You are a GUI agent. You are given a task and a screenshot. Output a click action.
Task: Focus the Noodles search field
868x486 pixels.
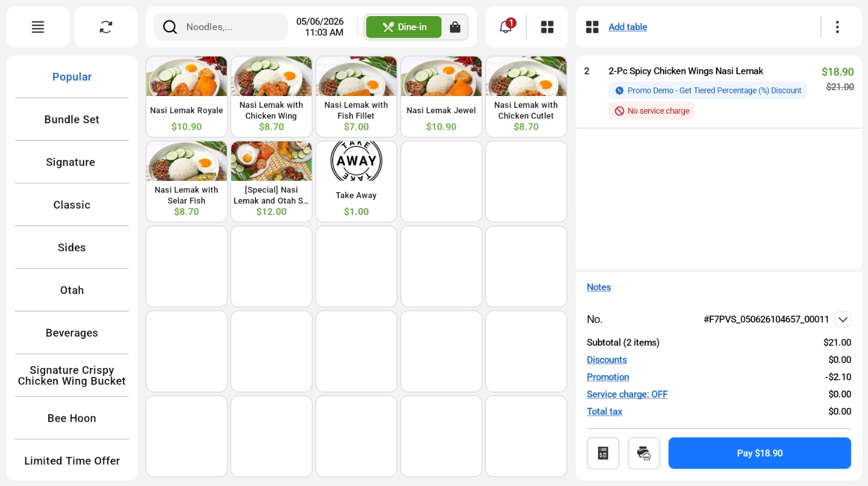(221, 27)
